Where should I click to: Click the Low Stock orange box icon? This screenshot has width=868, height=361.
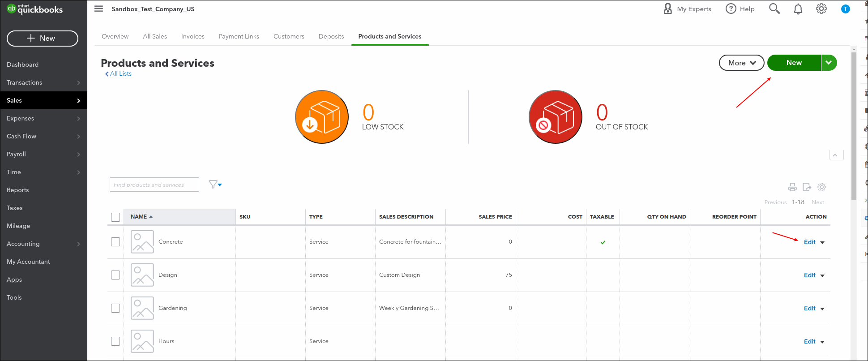click(x=322, y=117)
